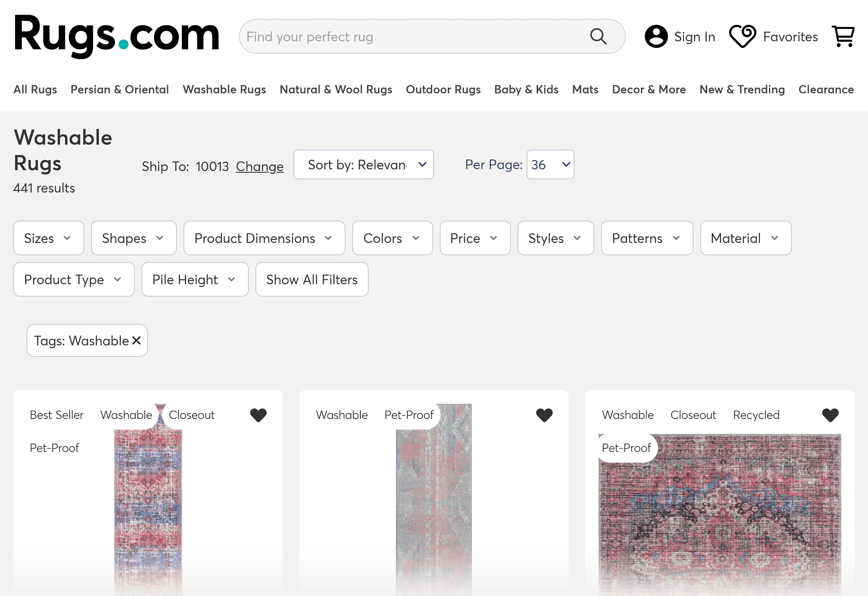Click the Washable Rugs page heading
The height and width of the screenshot is (596, 868).
click(63, 150)
